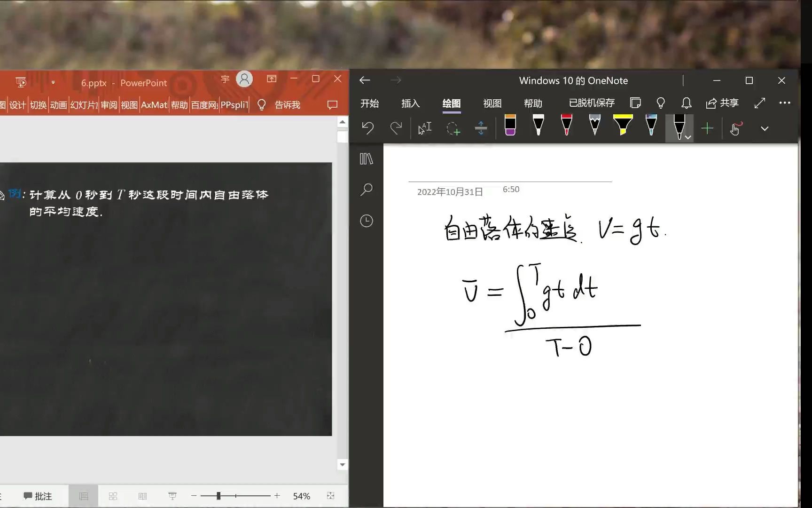This screenshot has height=508, width=812.
Task: Open the Search panel in OneNote sidebar
Action: coord(366,190)
